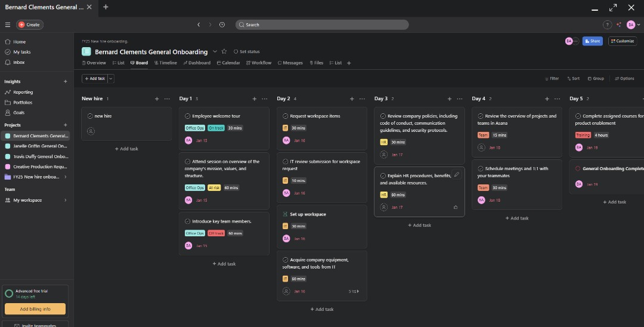
Task: Edit the Explain HR procedures card with the pencil icon
Action: tap(456, 175)
